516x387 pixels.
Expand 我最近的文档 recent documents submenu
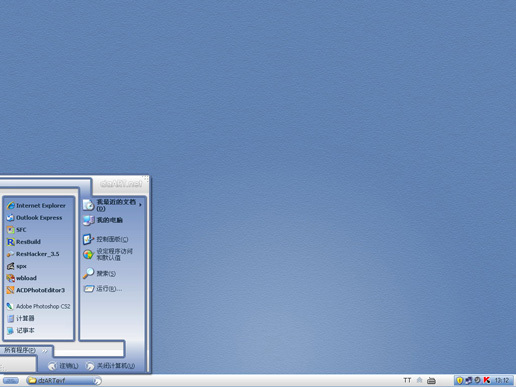point(113,205)
